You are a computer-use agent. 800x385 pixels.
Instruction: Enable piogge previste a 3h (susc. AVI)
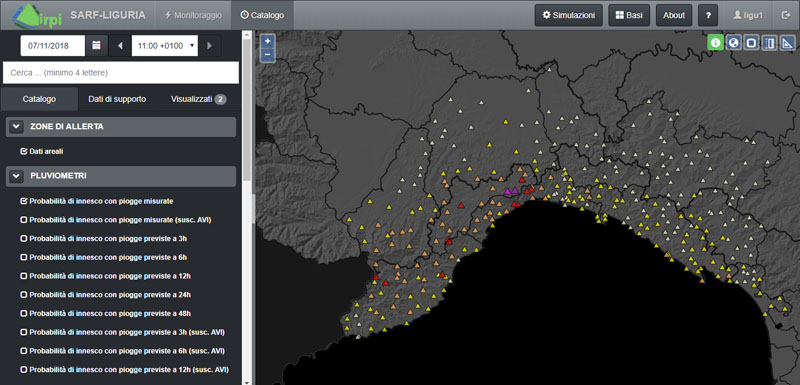pos(23,332)
